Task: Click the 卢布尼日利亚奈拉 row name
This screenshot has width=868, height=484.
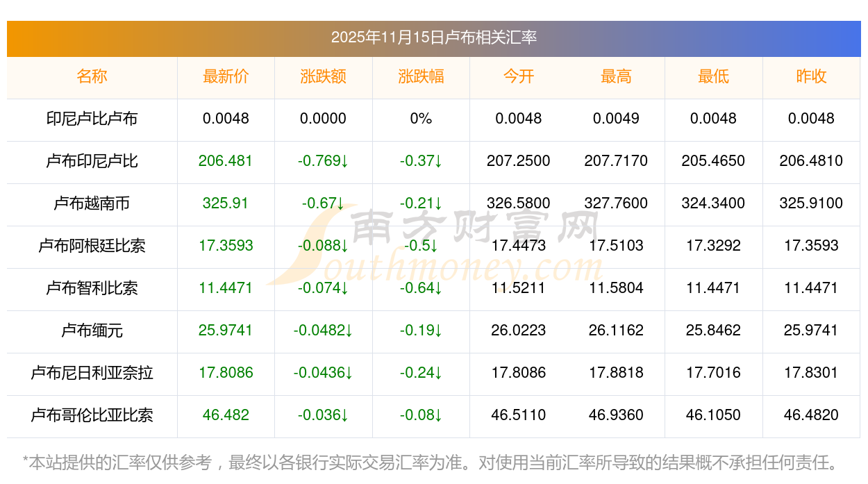Action: [x=92, y=373]
